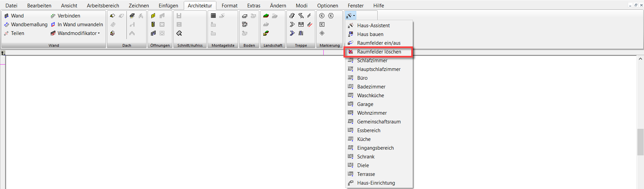This screenshot has width=644, height=189.
Task: Select the door icon in Öffnungen
Action: point(153,25)
